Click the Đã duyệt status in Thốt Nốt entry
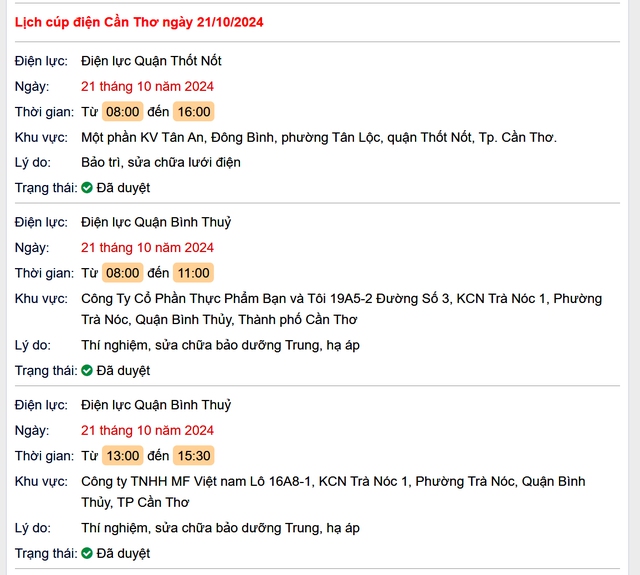The image size is (640, 575). 123,188
